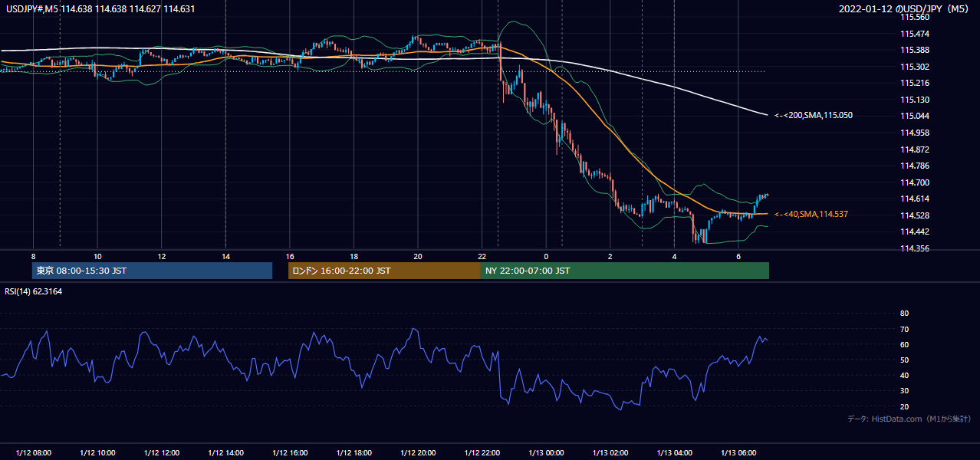This screenshot has height=460, width=980.
Task: Click hour tick 8 under price chart
Action: point(33,256)
